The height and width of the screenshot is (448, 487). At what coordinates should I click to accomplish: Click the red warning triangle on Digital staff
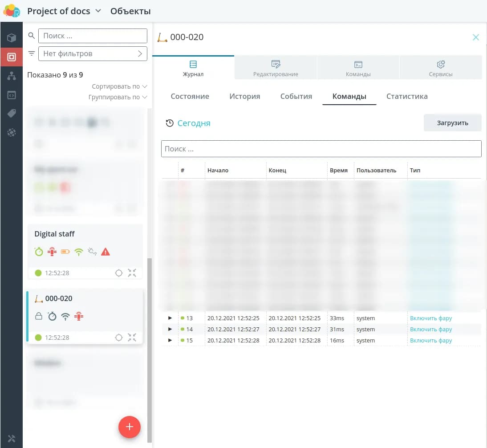(x=106, y=252)
